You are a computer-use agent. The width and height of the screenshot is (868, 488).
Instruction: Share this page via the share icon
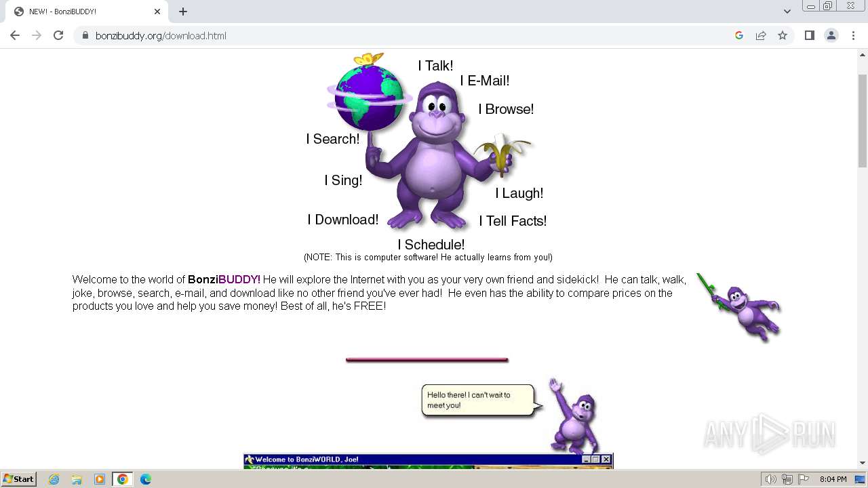pyautogui.click(x=761, y=35)
